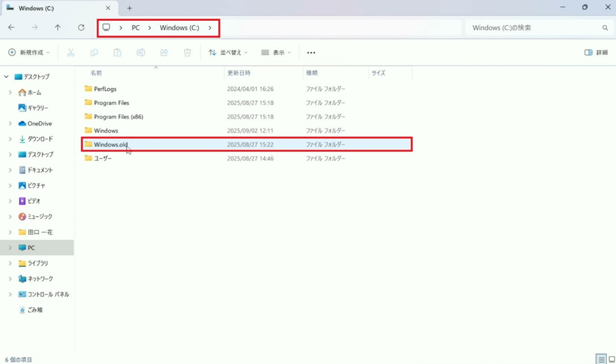
Task: Click the Rename icon in toolbar
Action: tap(140, 52)
